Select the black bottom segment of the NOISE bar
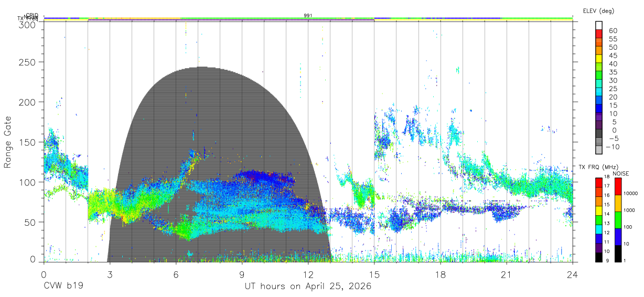This screenshot has height=297, width=644. tap(617, 254)
